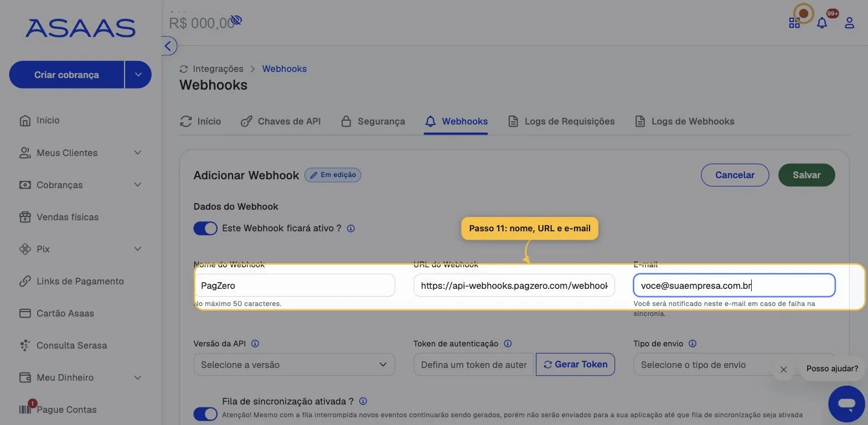Click the Em edição badge
The width and height of the screenshot is (868, 425).
[x=333, y=175]
